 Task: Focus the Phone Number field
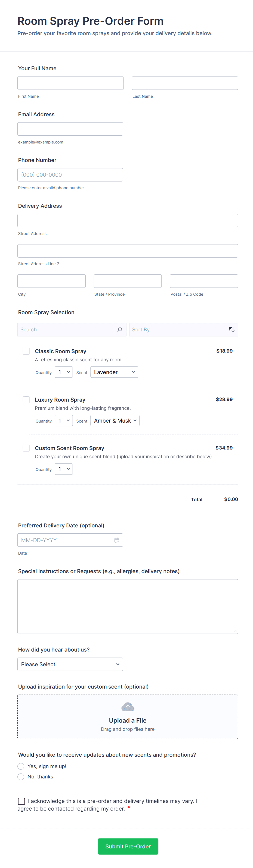pos(70,175)
